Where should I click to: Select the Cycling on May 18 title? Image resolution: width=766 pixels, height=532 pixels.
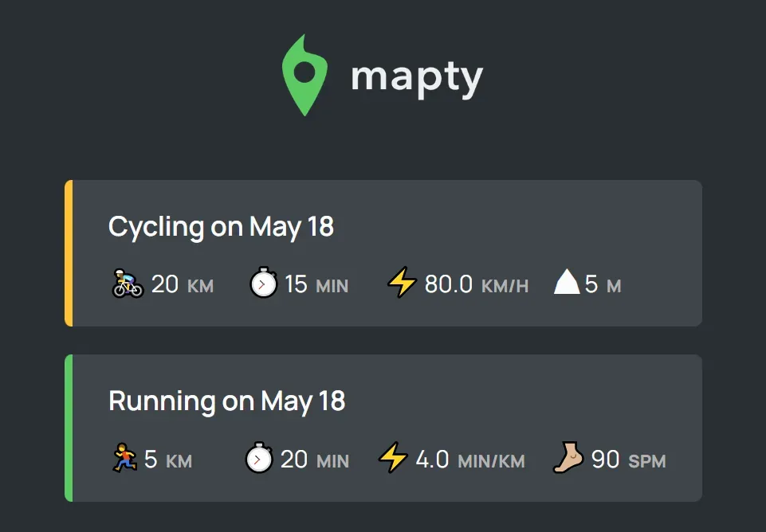[221, 227]
